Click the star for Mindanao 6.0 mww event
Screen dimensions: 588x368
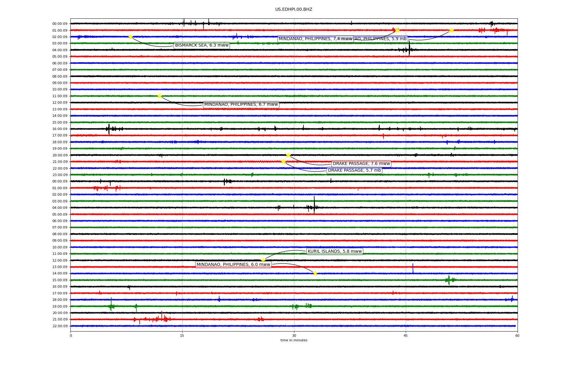point(315,273)
